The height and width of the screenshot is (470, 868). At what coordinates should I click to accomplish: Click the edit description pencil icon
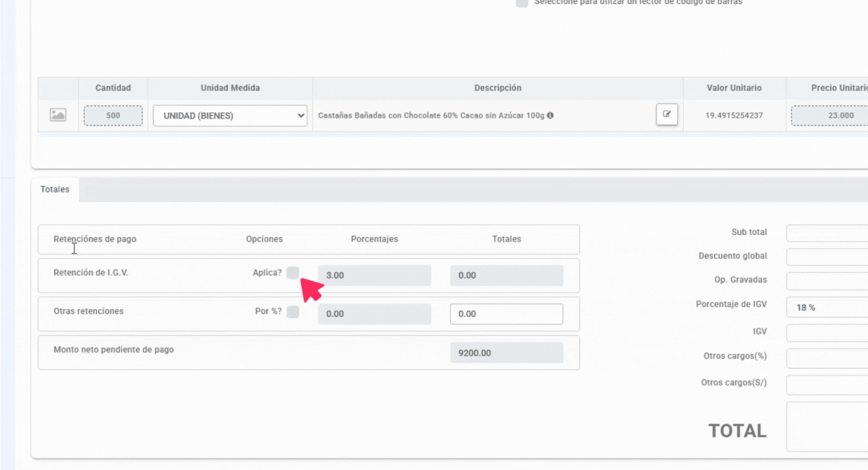[666, 114]
